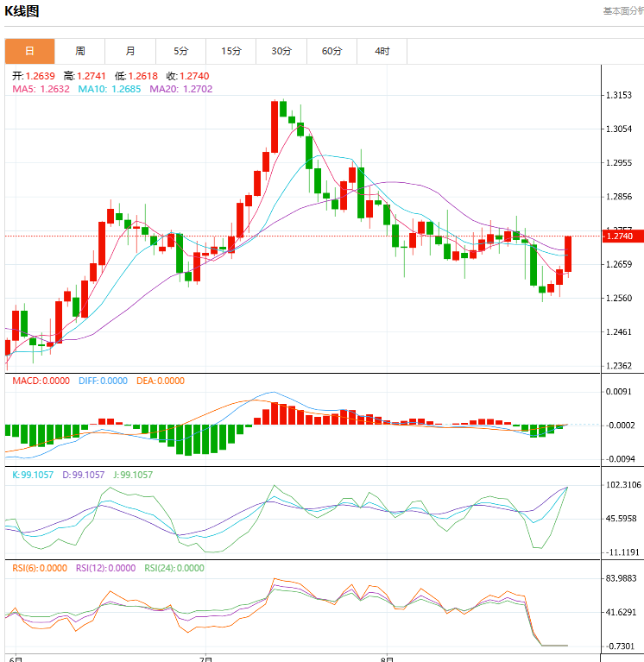Click the 0.0091 MACD axis label
This screenshot has width=644, height=662.
619,391
